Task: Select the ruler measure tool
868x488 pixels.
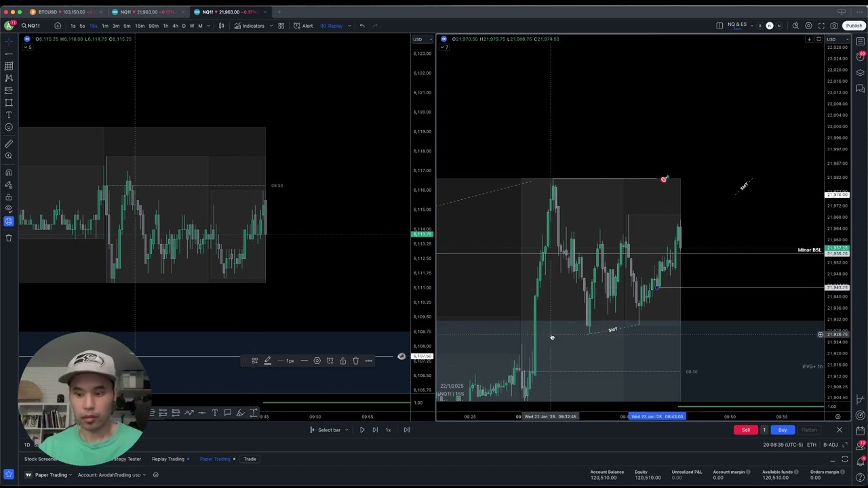Action: 9,144
